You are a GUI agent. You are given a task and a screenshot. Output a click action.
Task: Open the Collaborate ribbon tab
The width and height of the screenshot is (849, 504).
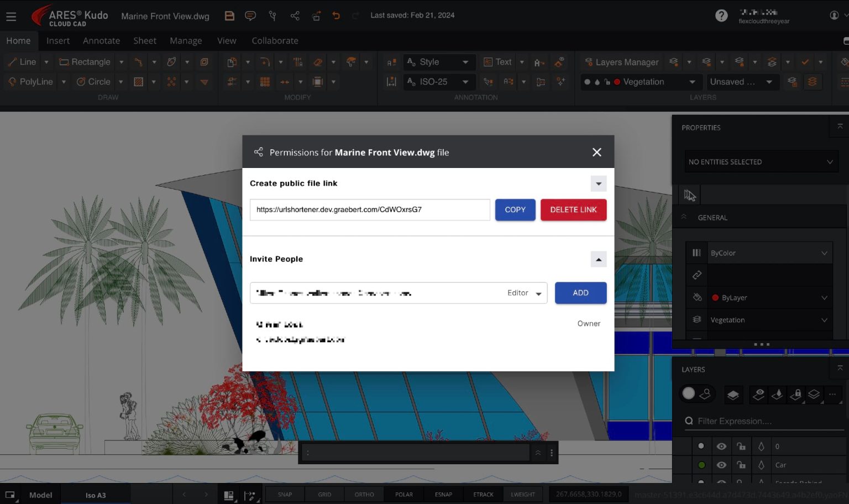(x=275, y=40)
